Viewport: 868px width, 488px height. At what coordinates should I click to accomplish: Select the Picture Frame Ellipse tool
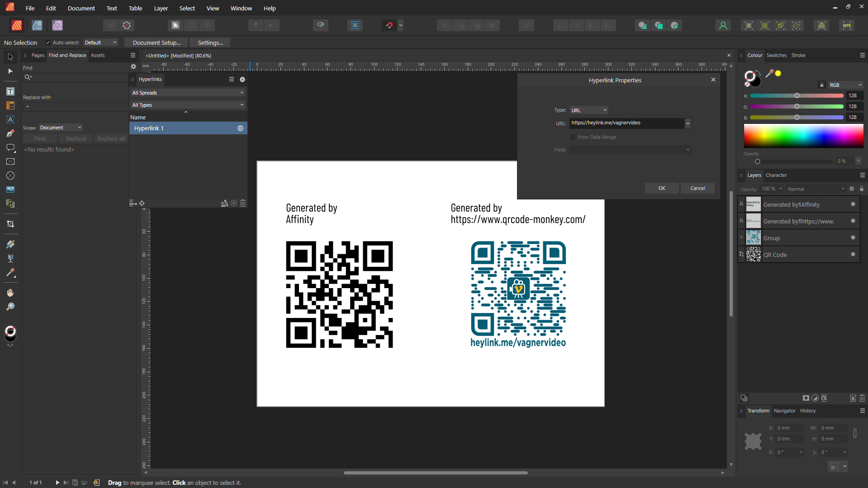(x=10, y=175)
